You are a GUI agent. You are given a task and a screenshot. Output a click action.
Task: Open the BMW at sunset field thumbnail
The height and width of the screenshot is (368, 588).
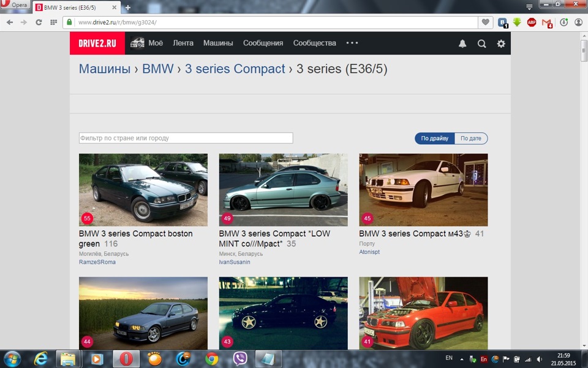coord(143,313)
